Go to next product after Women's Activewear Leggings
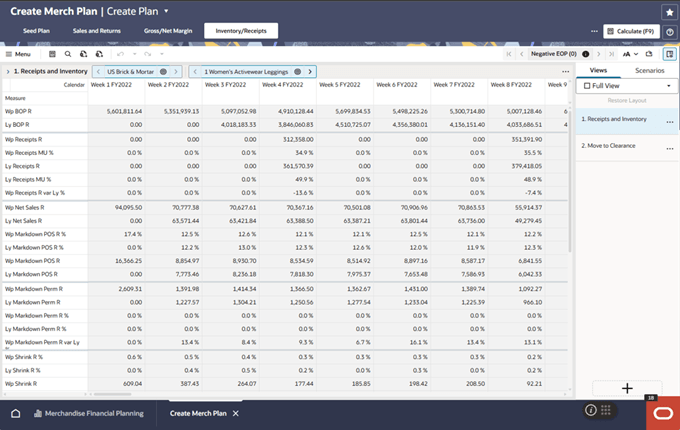The width and height of the screenshot is (680, 430). point(310,72)
